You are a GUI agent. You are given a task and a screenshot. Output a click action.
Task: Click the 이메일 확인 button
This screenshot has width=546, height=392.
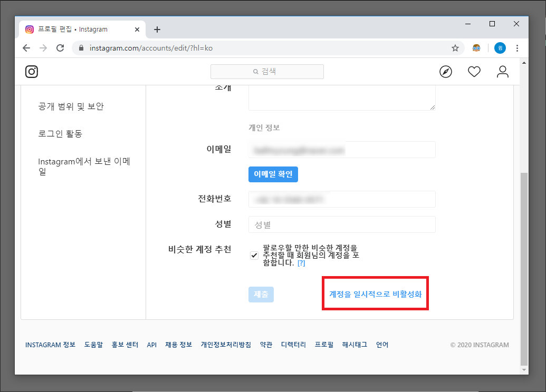[273, 174]
